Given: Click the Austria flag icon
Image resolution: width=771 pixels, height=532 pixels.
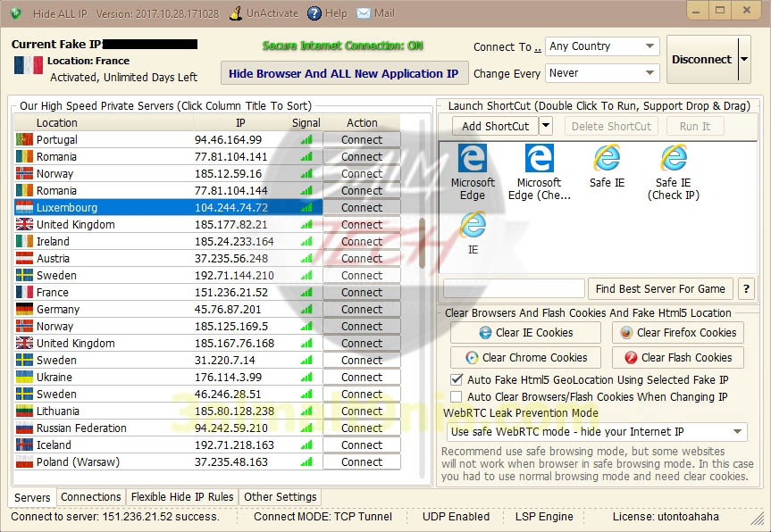Looking at the screenshot, I should click(24, 258).
